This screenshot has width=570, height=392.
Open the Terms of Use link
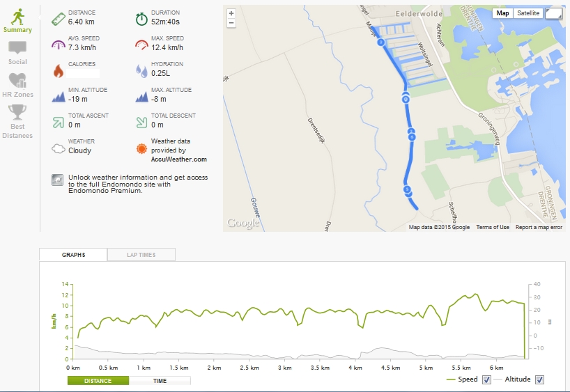tap(493, 227)
